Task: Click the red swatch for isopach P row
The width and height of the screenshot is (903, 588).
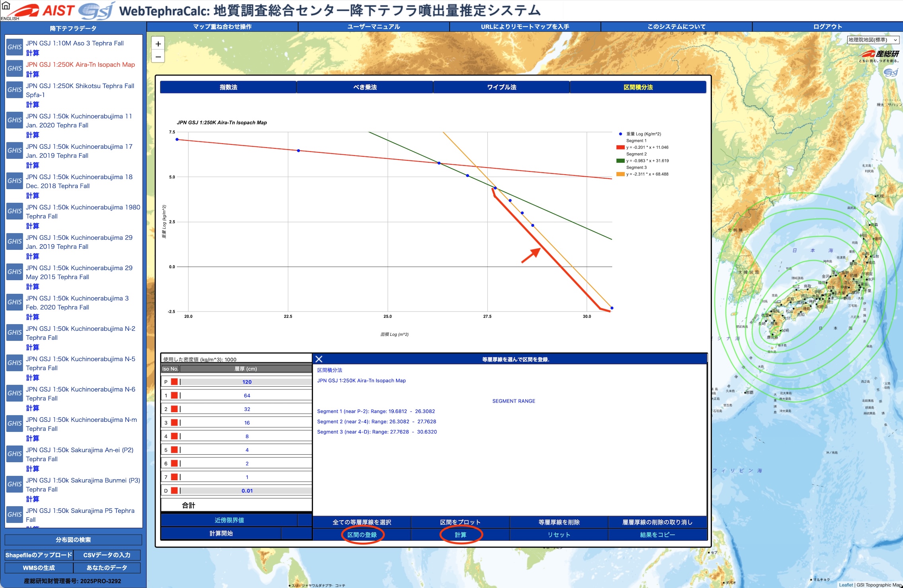Action: pyautogui.click(x=174, y=382)
